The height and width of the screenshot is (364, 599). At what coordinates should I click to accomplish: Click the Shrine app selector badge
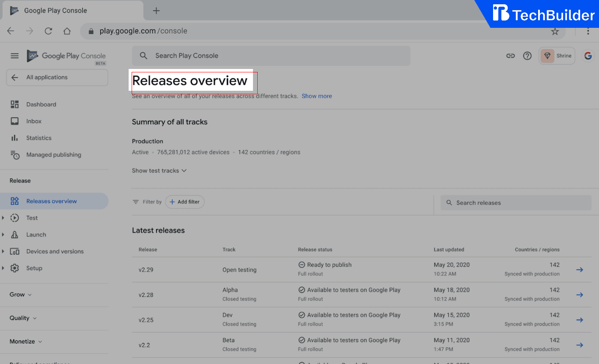[x=557, y=56]
